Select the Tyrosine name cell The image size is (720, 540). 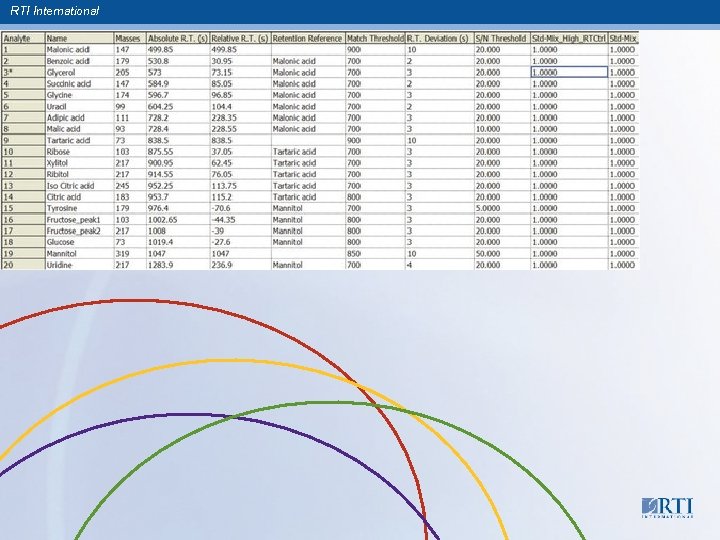[79, 208]
